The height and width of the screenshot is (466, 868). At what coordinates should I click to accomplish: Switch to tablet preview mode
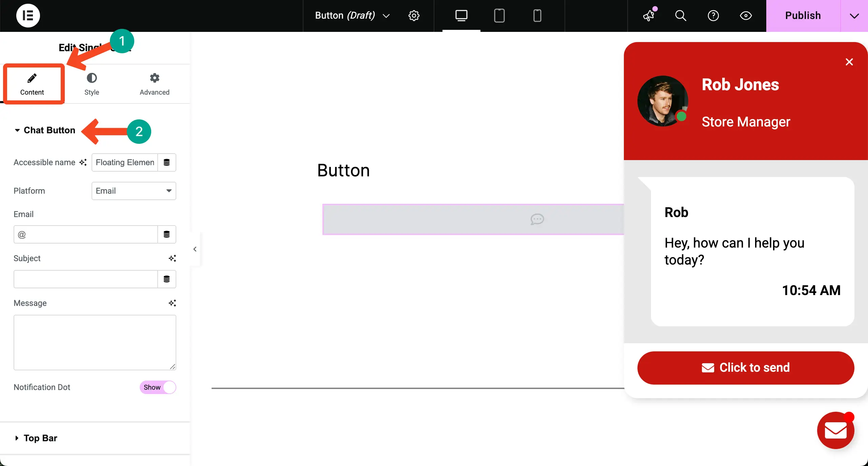point(499,16)
